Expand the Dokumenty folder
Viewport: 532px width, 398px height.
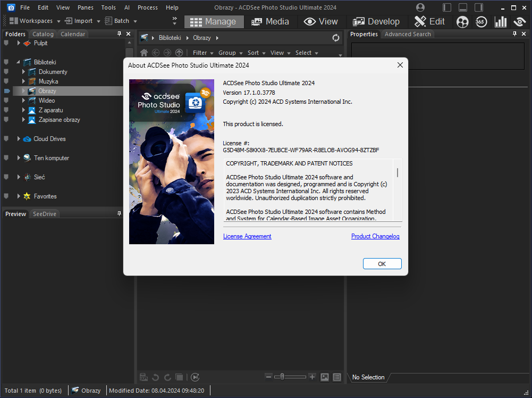[x=23, y=72]
